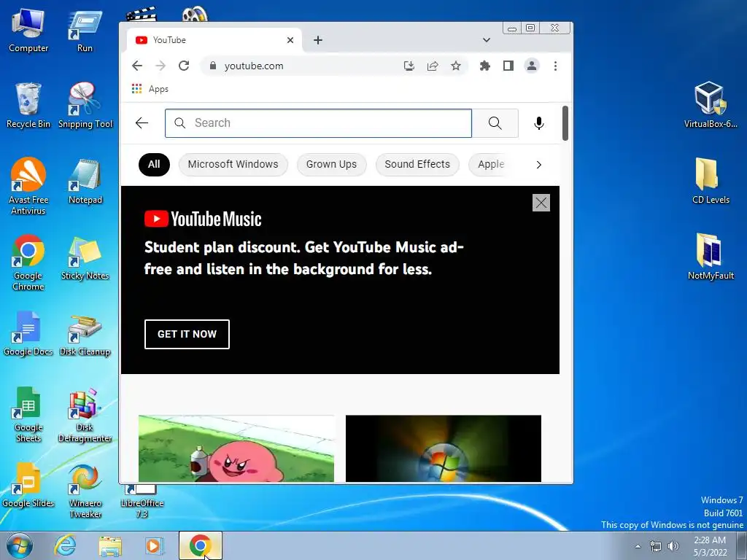Select Grown Ups filter chip
The height and width of the screenshot is (560, 747).
pyautogui.click(x=332, y=164)
